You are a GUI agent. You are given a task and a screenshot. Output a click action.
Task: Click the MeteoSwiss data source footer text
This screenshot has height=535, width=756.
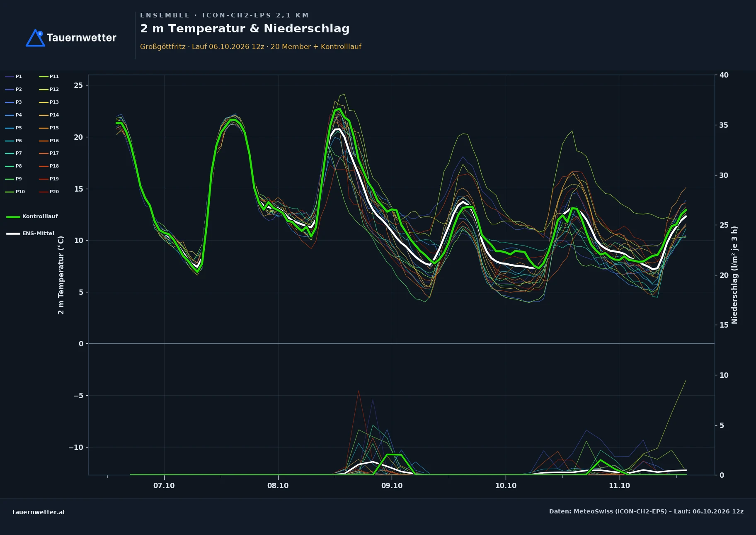[646, 511]
